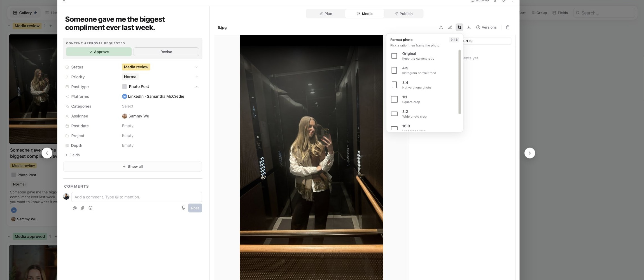The image size is (644, 280).
Task: Open the Categories Select field
Action: pyautogui.click(x=128, y=106)
